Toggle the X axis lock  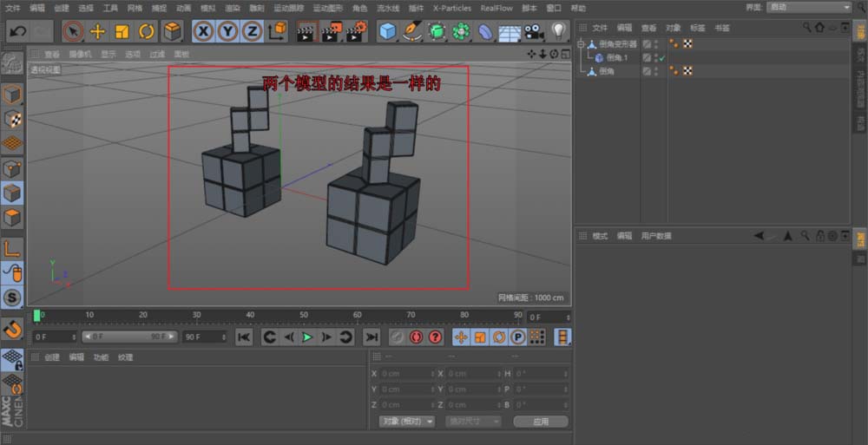(x=203, y=32)
